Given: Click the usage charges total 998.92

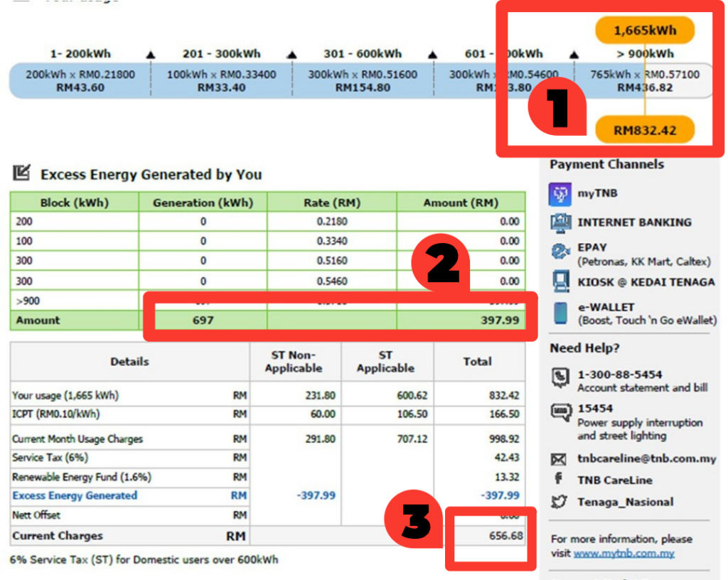Looking at the screenshot, I should pos(504,439).
